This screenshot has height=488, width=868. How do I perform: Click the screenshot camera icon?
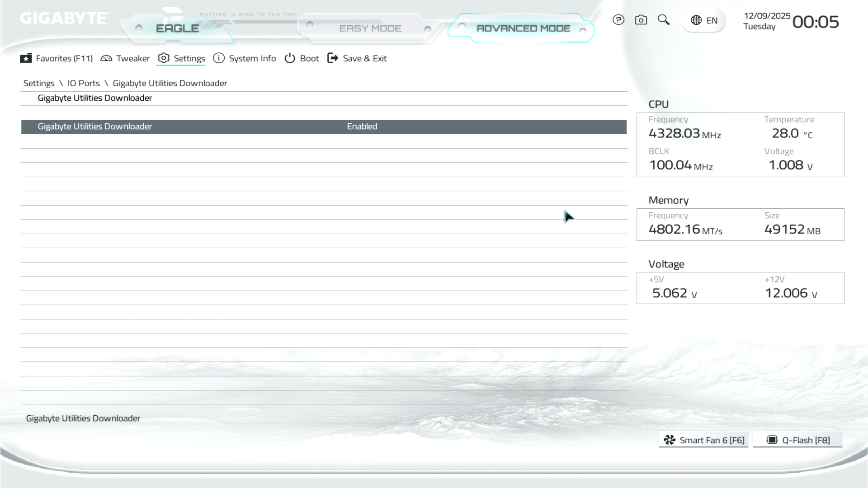(x=641, y=20)
